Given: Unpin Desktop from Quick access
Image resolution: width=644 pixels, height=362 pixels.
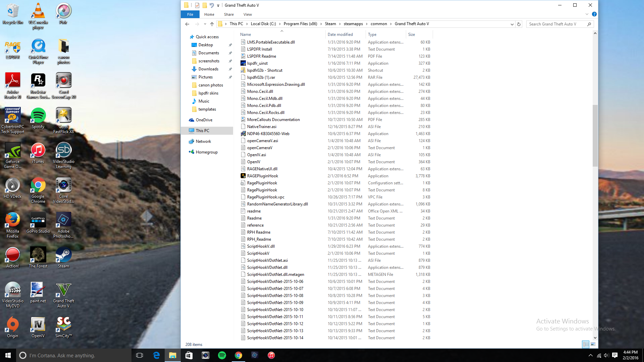Looking at the screenshot, I should pos(230,45).
